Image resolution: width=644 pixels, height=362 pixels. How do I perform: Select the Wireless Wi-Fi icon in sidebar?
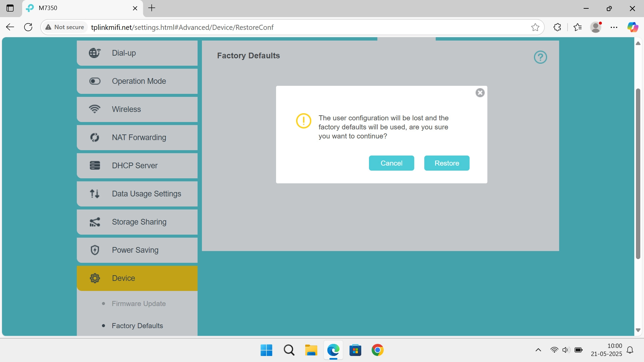pyautogui.click(x=95, y=109)
